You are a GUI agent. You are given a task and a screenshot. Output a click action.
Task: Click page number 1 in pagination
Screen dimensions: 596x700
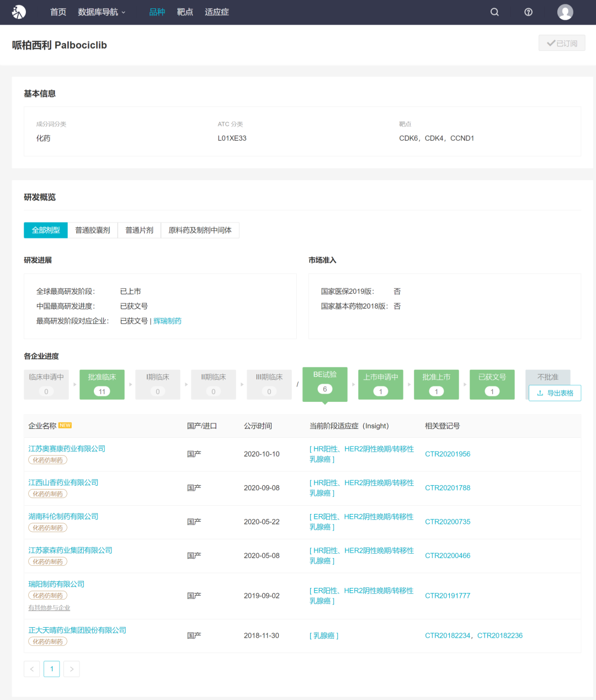(52, 669)
